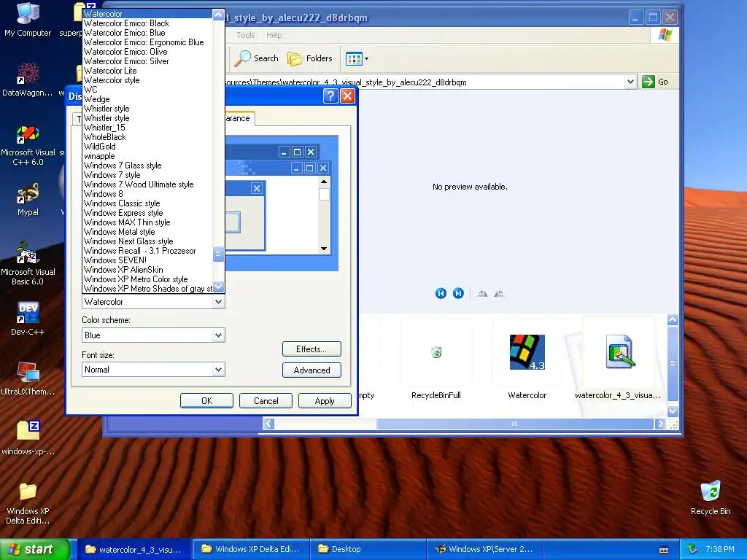This screenshot has width=747, height=560.
Task: Click the Apply button
Action: click(x=325, y=401)
